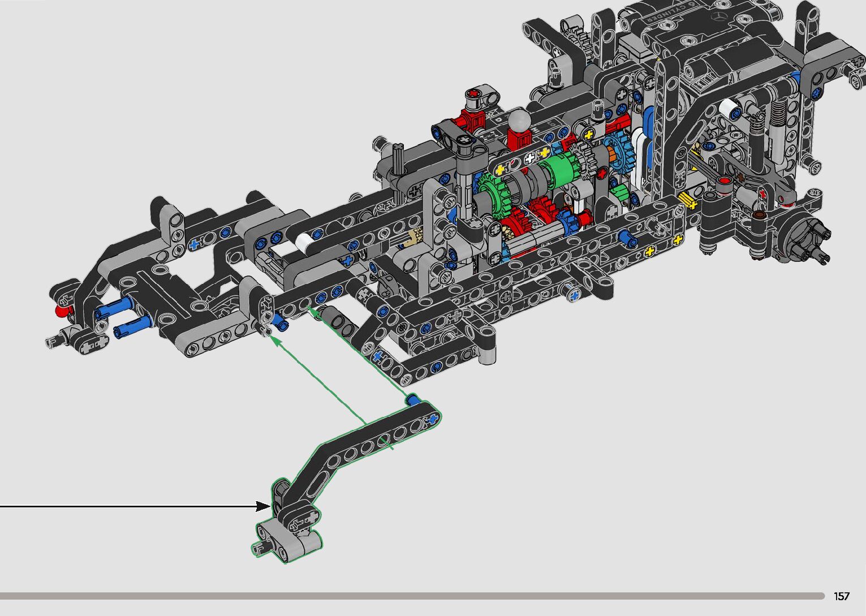Viewport: 866px width, 616px height.
Task: Click the page number 157
Action: pos(841,596)
